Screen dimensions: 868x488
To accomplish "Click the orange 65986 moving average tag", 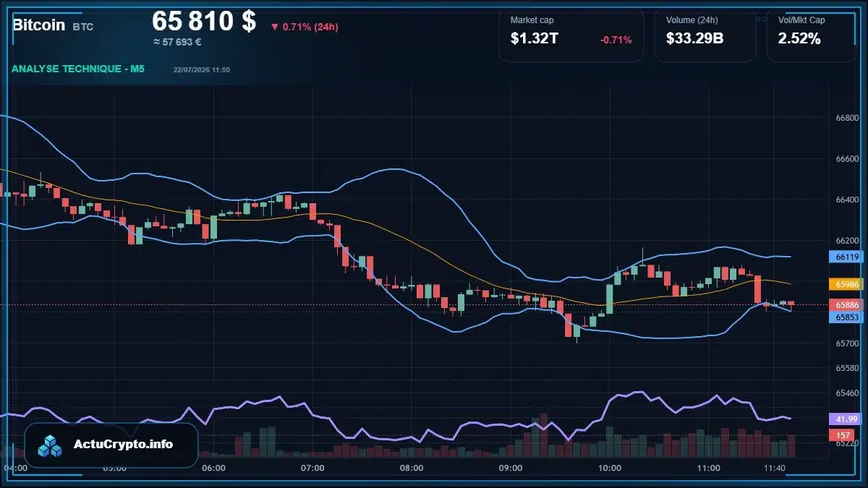I will pyautogui.click(x=847, y=284).
